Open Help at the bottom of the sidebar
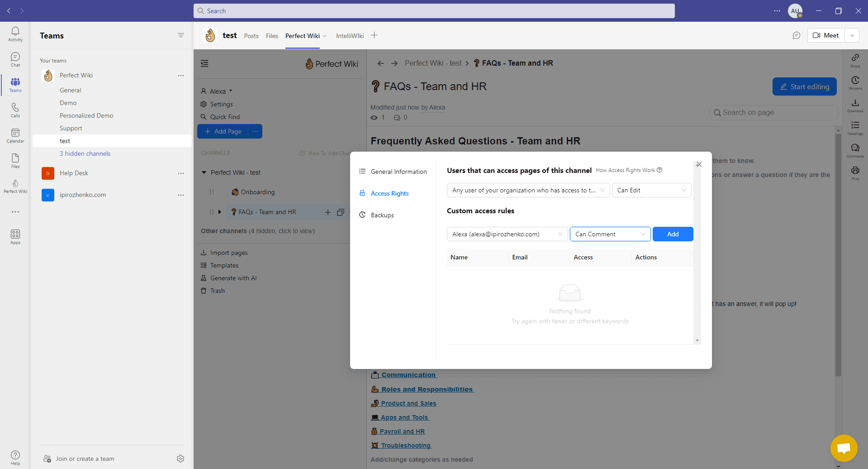The height and width of the screenshot is (469, 868). [x=15, y=458]
